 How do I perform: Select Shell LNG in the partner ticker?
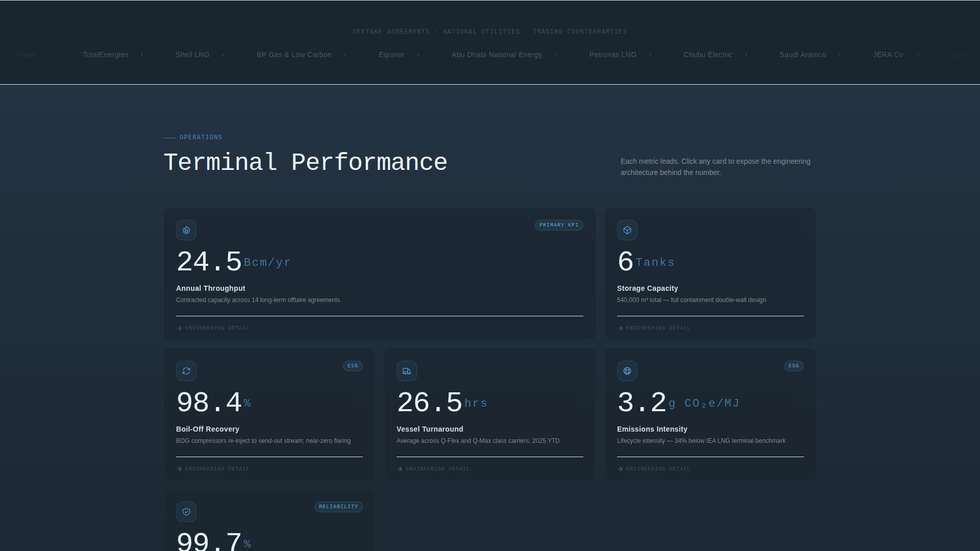tap(192, 55)
